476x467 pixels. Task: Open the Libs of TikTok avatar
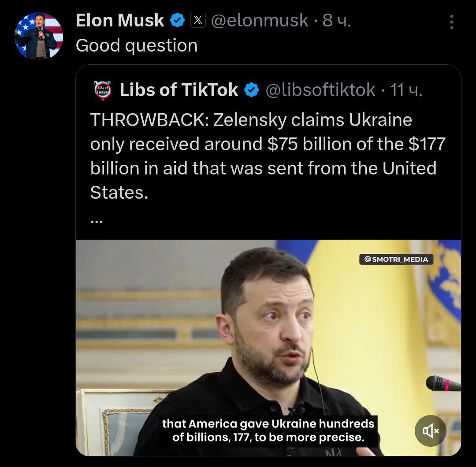click(104, 90)
